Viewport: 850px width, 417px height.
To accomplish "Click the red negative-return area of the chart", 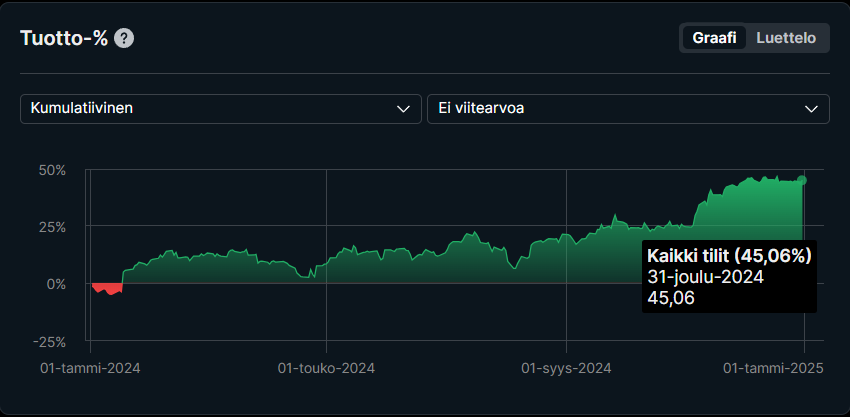I will 108,288.
